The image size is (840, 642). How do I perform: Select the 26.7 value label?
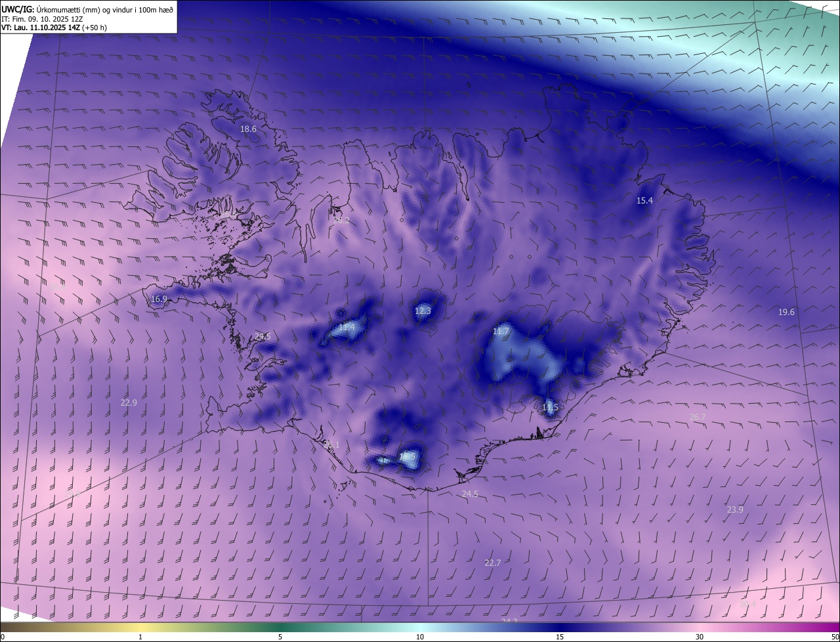pos(698,417)
